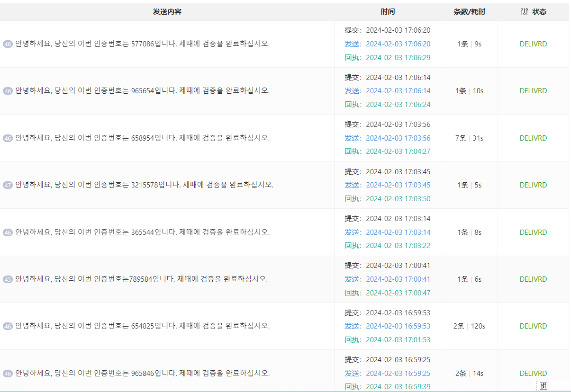
Task: Click the 时间 column header
Action: (x=387, y=12)
